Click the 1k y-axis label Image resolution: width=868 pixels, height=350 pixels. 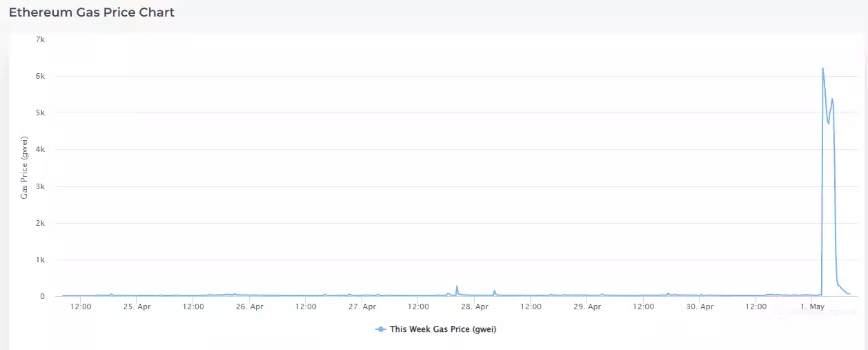[40, 260]
